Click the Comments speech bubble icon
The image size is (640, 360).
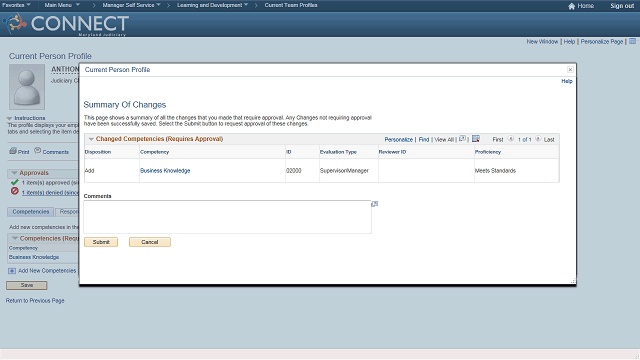[x=38, y=151]
